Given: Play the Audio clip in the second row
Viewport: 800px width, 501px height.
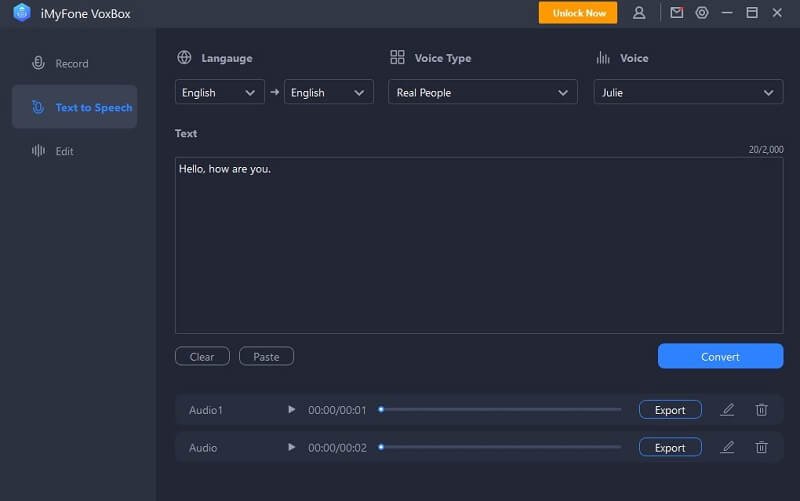Looking at the screenshot, I should (291, 447).
